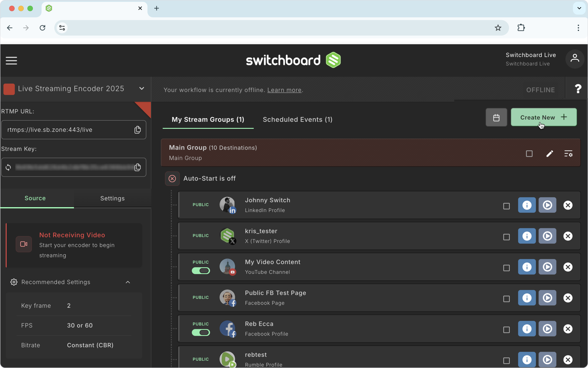Show info for kris_tester destination
The height and width of the screenshot is (368, 588).
[527, 236]
